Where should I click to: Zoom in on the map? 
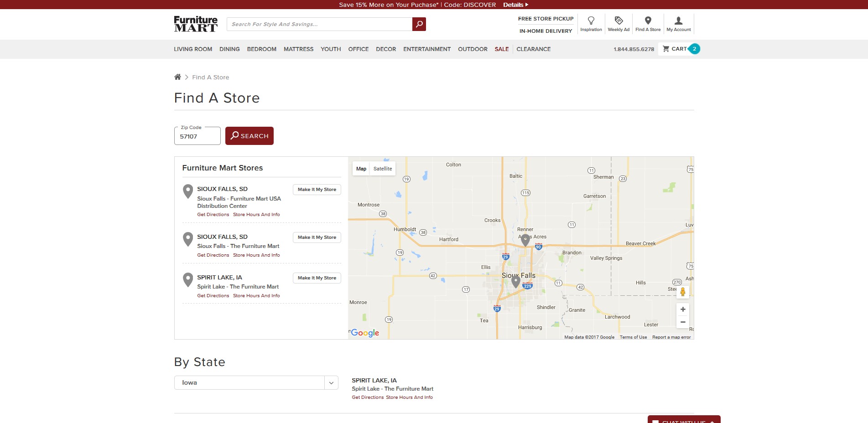pyautogui.click(x=683, y=310)
